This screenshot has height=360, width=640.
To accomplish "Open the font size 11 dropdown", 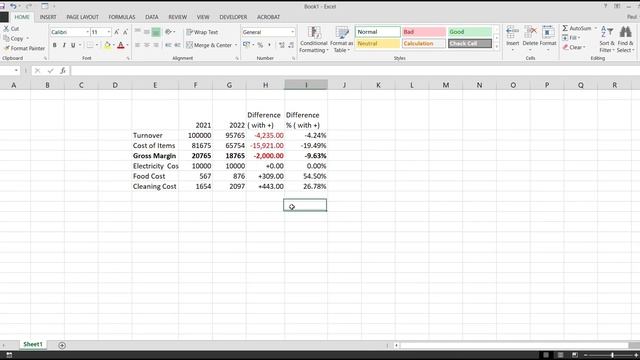I will (x=109, y=32).
